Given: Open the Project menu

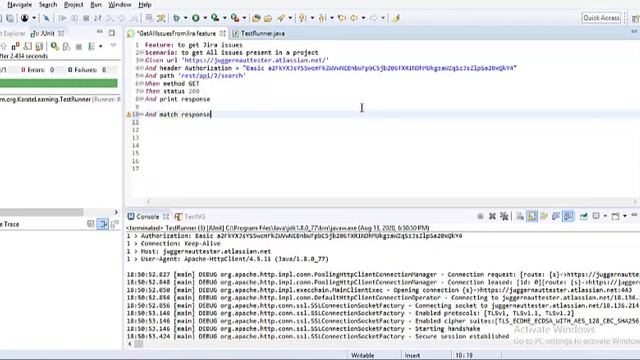Looking at the screenshot, I should pyautogui.click(x=73, y=5).
